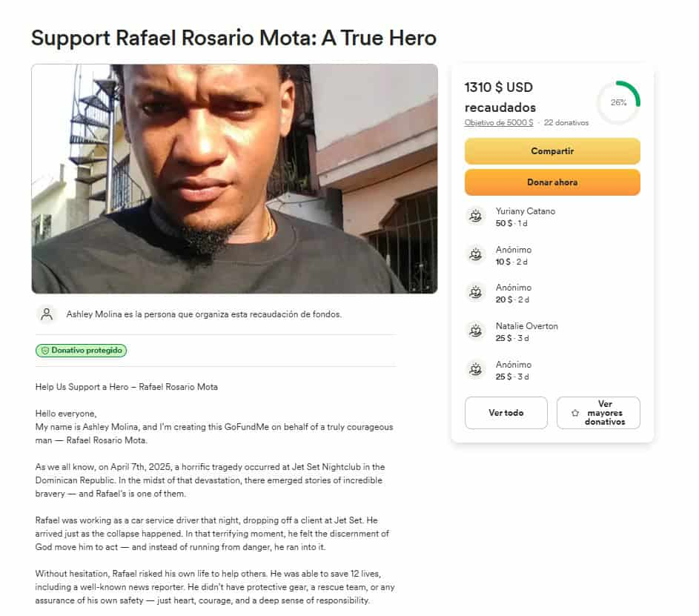Viewport: 699px width, 616px height.
Task: Click the 22 donativos count text
Action: [566, 123]
